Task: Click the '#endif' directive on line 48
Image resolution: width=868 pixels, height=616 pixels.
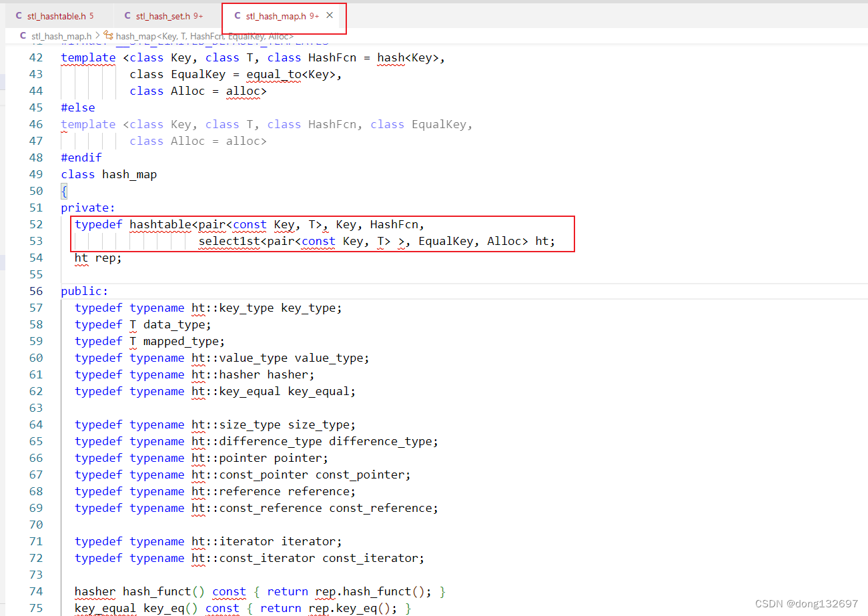Action: coord(81,158)
